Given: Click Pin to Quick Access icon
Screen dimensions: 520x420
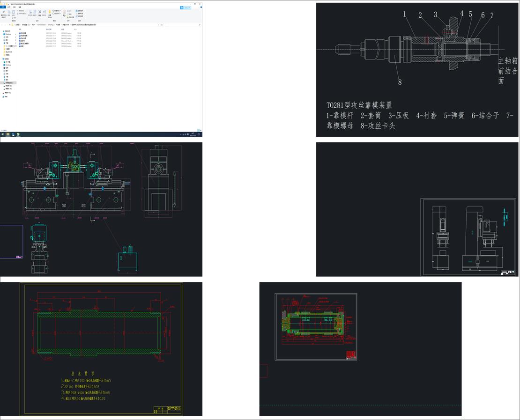Looking at the screenshot, I should click(x=4, y=12).
